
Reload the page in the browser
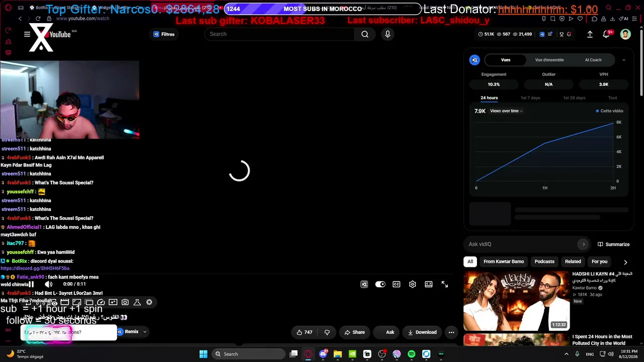[38, 19]
